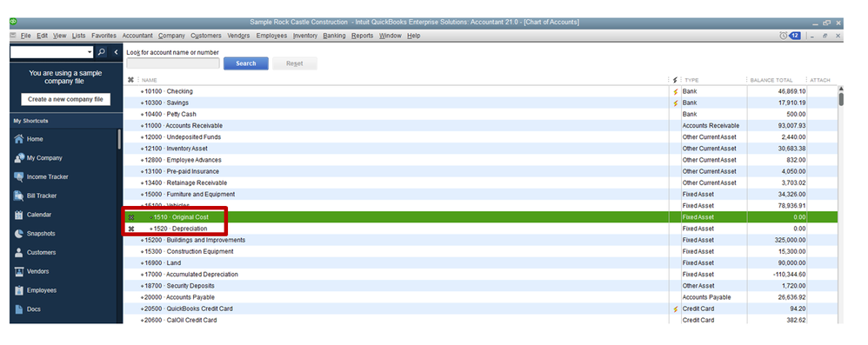The image size is (868, 345).
Task: Select the 1510 Original Cost subaccount
Action: 480,217
